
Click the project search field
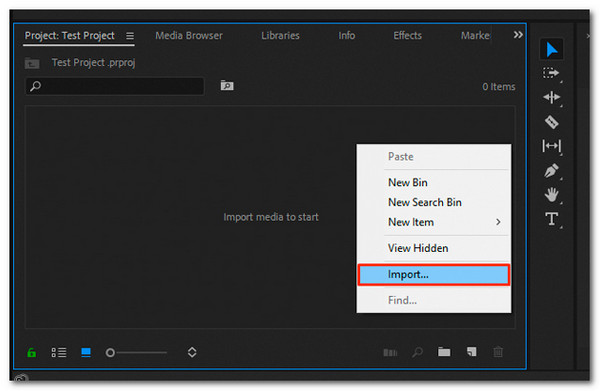115,86
